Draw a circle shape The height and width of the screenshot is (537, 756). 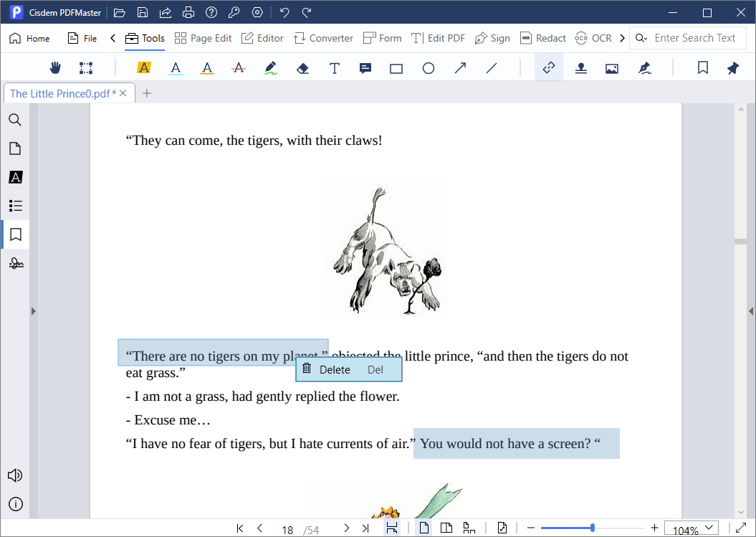coord(428,69)
